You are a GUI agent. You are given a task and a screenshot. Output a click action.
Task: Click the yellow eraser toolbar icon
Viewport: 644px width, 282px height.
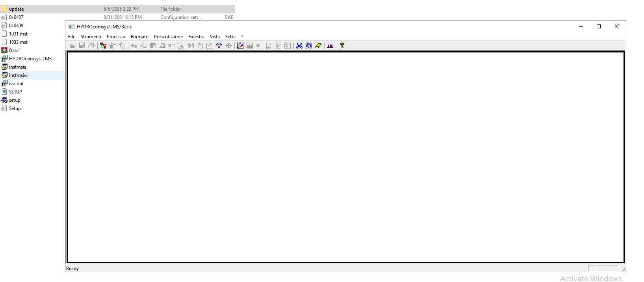[318, 46]
